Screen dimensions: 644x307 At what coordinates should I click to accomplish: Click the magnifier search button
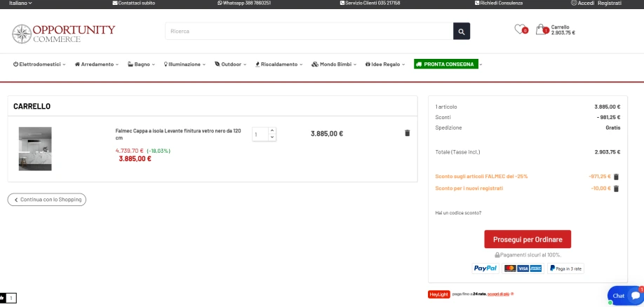462,32
